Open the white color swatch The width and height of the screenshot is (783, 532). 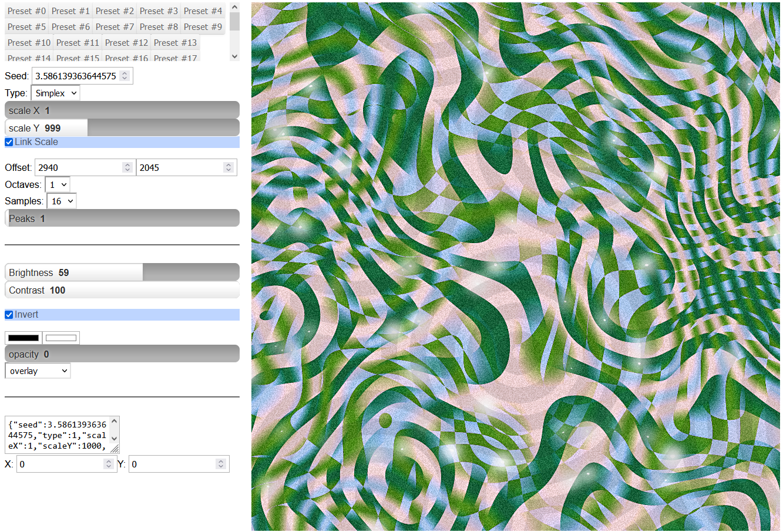click(61, 338)
